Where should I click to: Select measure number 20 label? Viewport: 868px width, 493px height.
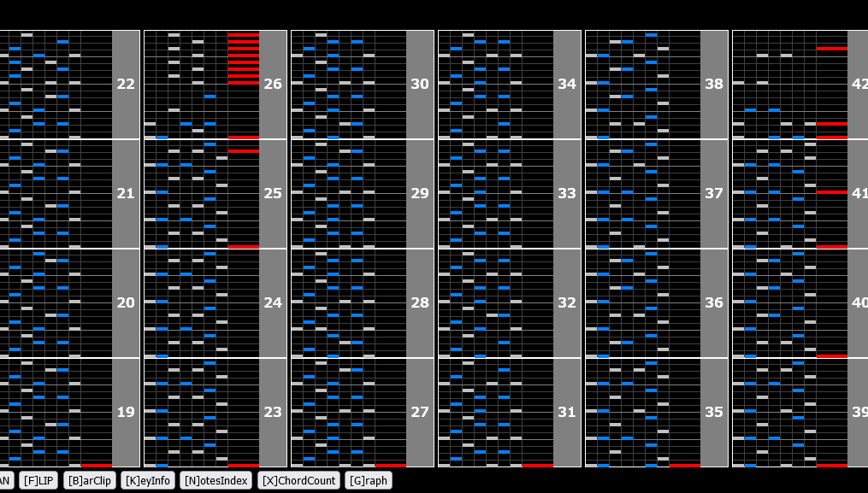click(x=126, y=302)
